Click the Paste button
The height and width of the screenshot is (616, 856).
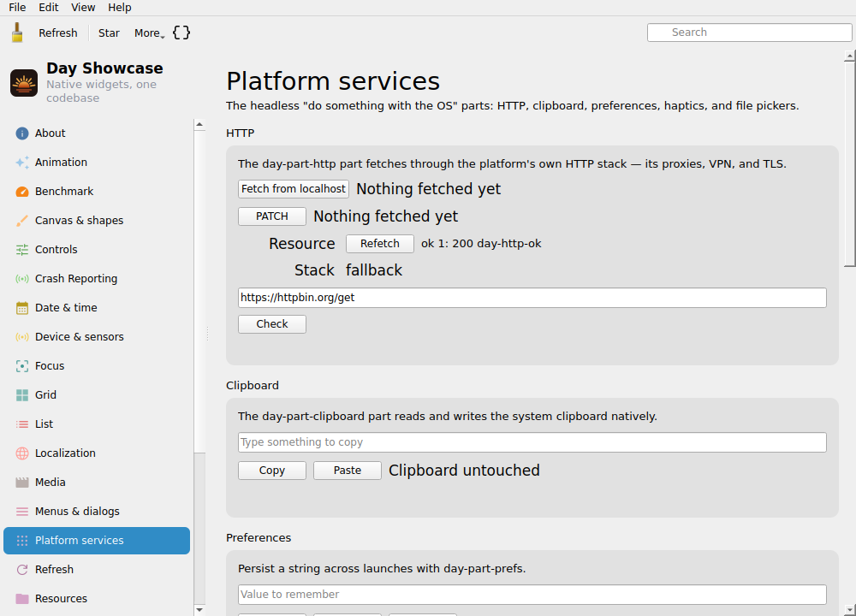click(348, 471)
